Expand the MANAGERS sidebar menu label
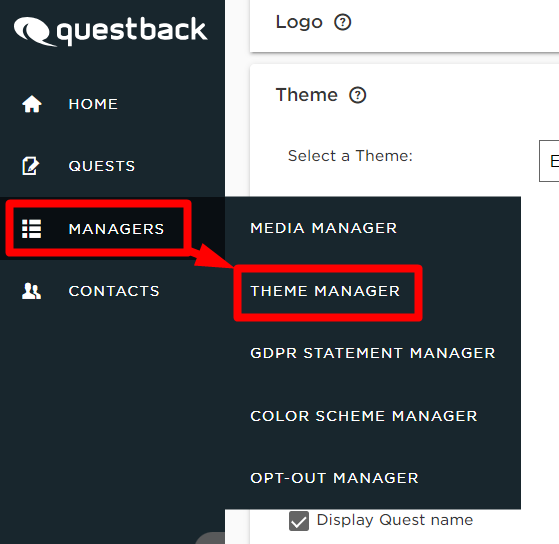 pyautogui.click(x=116, y=229)
